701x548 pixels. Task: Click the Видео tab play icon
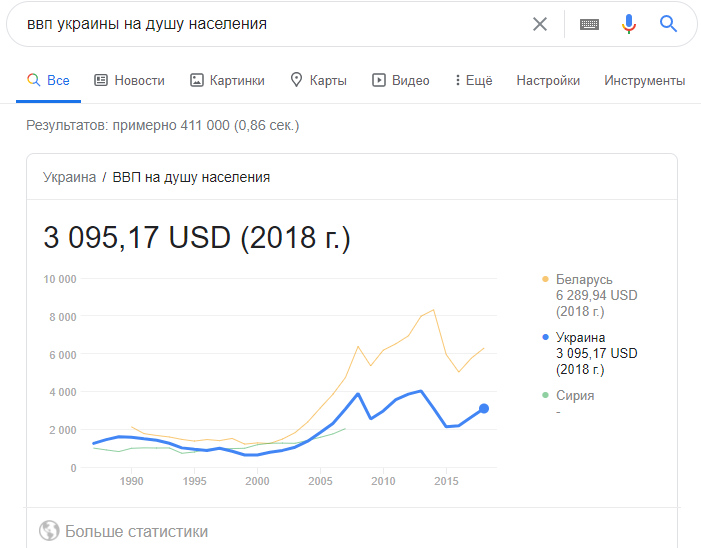[379, 80]
